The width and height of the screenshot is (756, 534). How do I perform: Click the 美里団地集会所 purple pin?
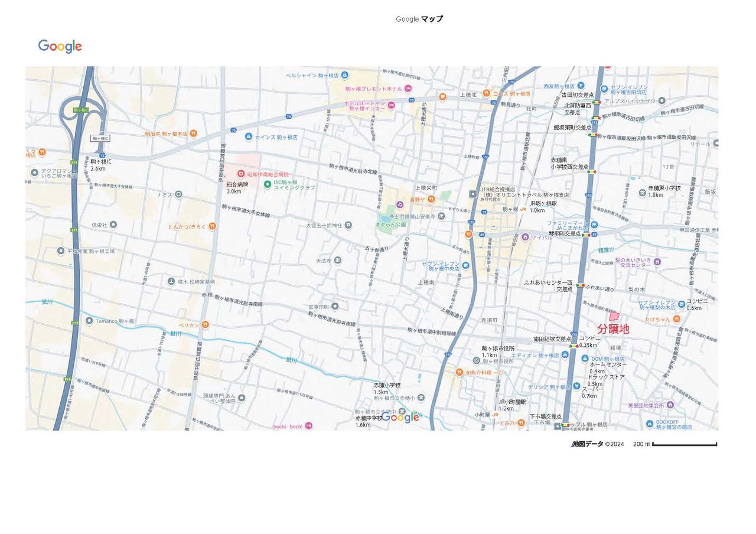[670, 406]
